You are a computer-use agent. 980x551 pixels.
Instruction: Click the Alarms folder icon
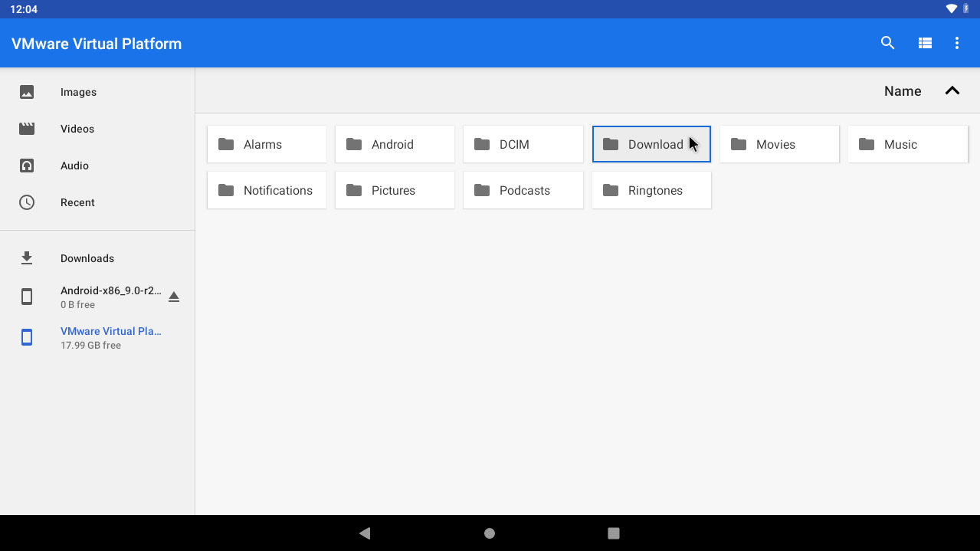click(226, 144)
